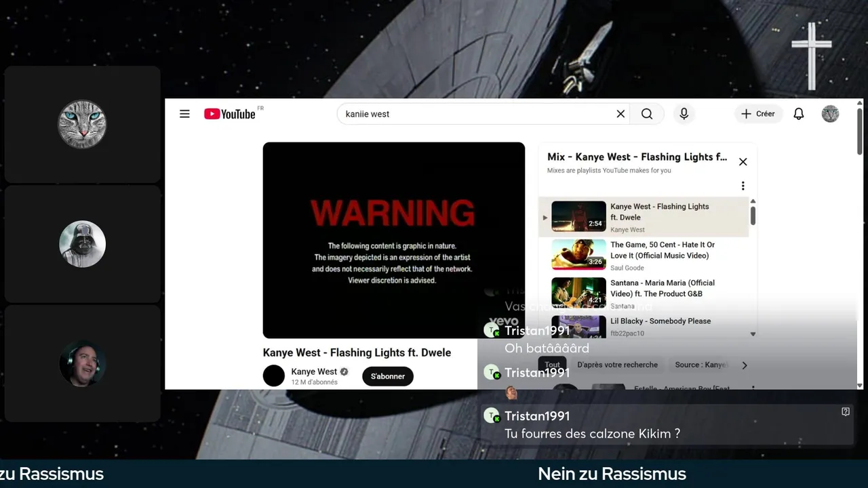
Task: Advance the filter chips with the right chevron
Action: [x=745, y=365]
